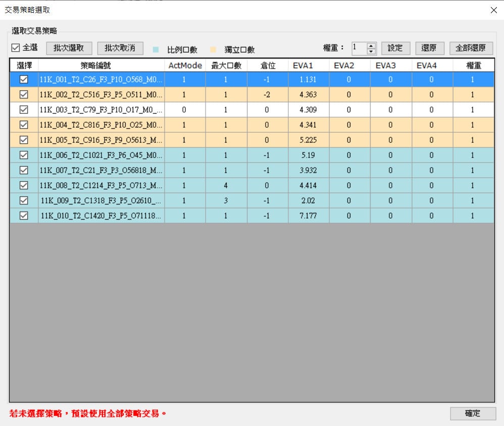Click EVA1 value 1.131
Image resolution: width=504 pixels, height=426 pixels.
coord(308,79)
